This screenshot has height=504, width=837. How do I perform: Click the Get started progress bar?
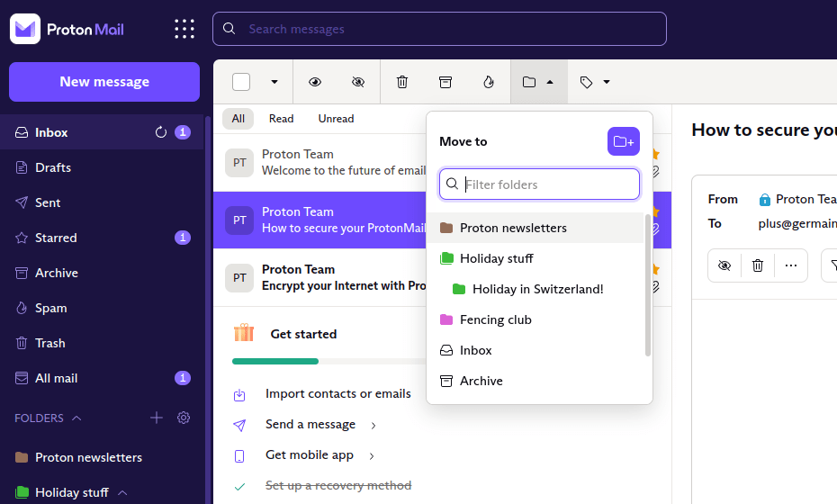pyautogui.click(x=329, y=362)
